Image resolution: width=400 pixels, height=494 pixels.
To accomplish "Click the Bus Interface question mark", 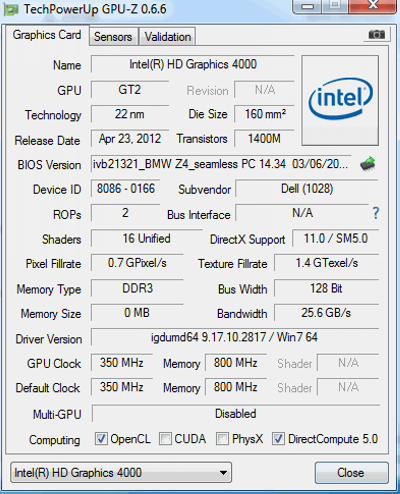I will pos(376,213).
